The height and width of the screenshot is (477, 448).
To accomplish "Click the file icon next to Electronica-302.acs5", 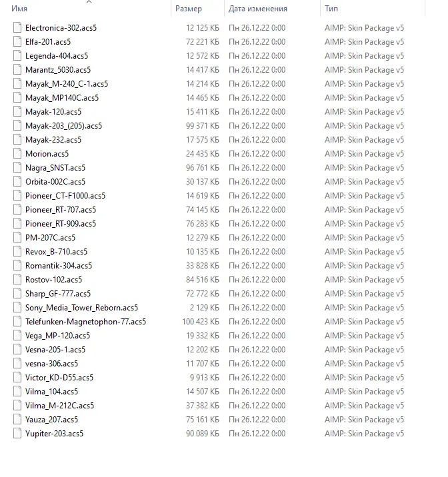I will pos(17,28).
